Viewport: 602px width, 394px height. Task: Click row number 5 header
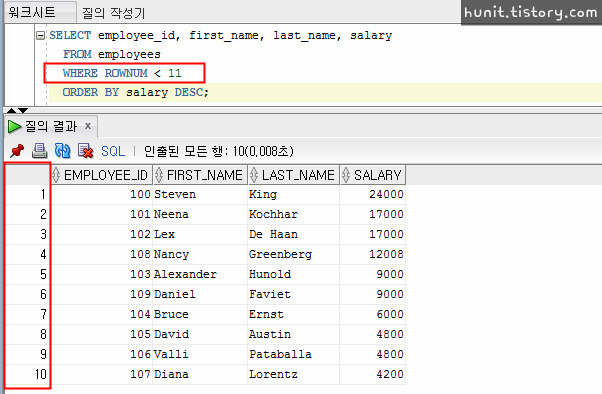[28, 274]
